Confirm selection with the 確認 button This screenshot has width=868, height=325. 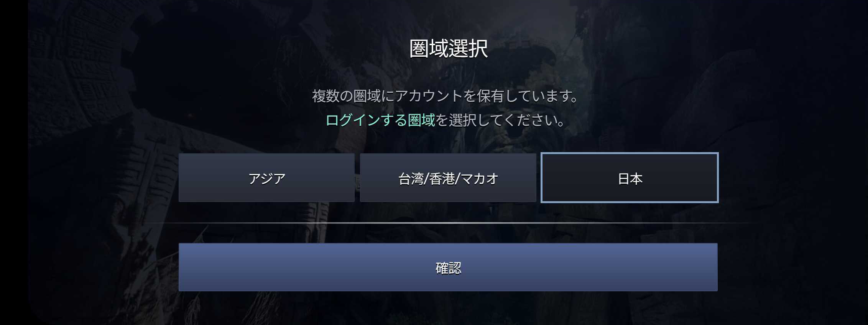tap(448, 267)
